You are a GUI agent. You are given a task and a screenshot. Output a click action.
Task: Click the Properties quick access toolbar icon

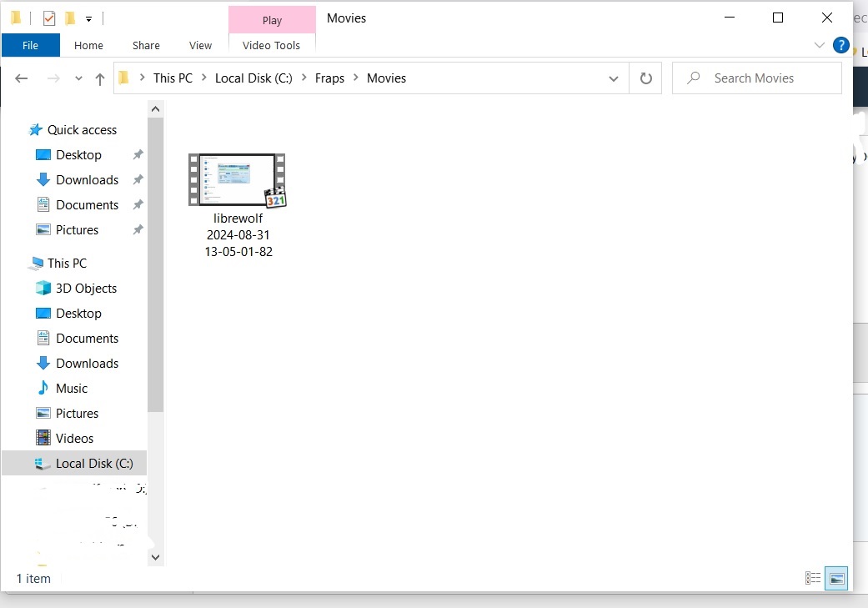[48, 18]
